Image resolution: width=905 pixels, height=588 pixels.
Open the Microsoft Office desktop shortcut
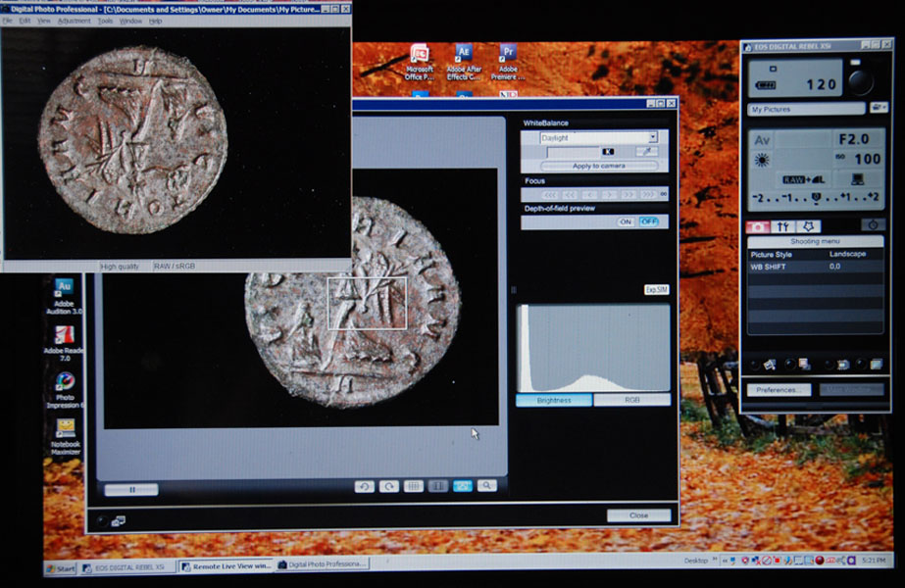point(419,63)
